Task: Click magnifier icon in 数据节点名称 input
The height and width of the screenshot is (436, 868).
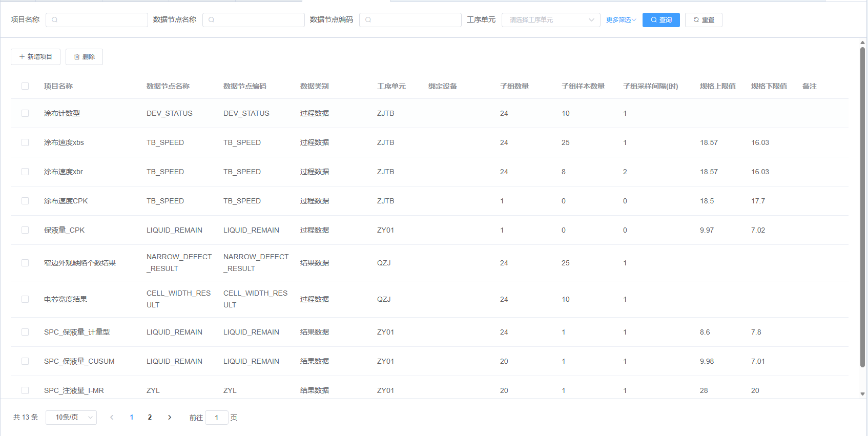Action: [211, 20]
